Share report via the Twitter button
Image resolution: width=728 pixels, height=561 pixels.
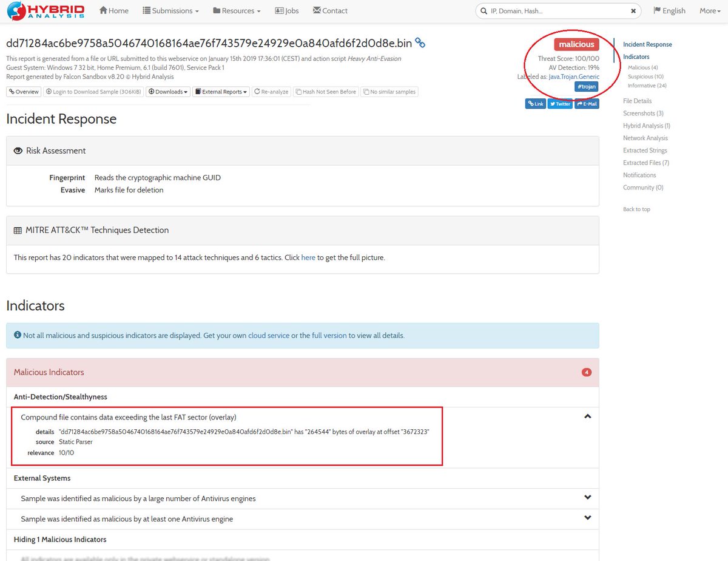tap(560, 104)
